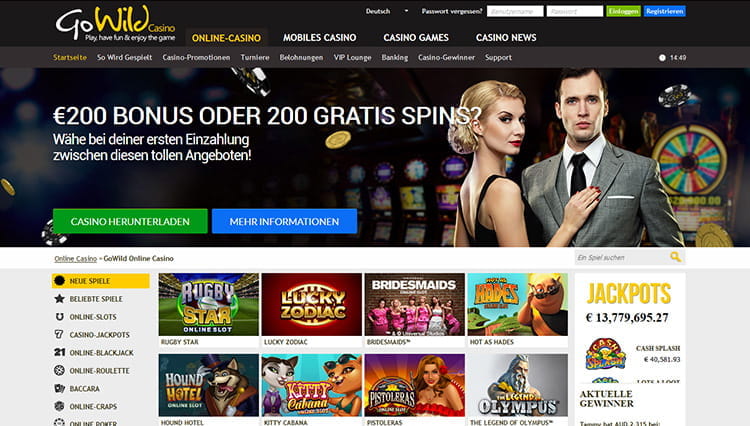The height and width of the screenshot is (426, 750).
Task: Switch to the Mobiles Casino tab
Action: [x=320, y=37]
